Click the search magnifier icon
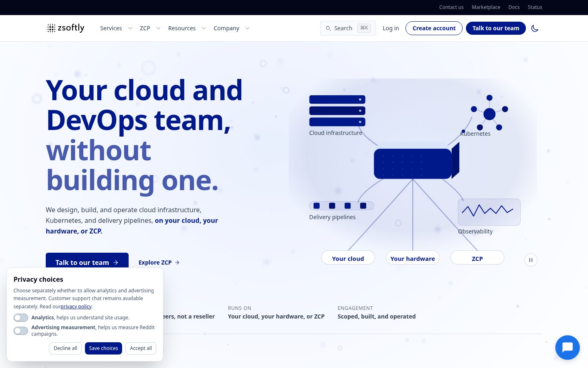Image resolution: width=588 pixels, height=368 pixels. pos(328,28)
